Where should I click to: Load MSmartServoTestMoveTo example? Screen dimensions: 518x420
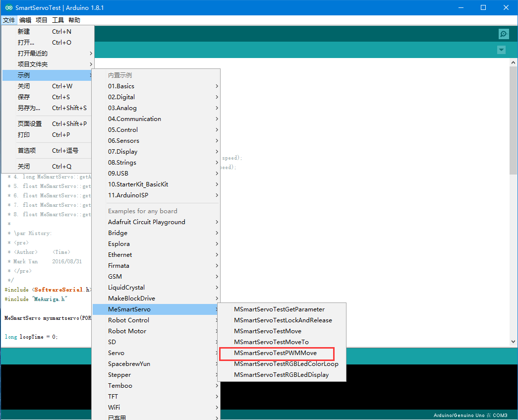[x=282, y=342]
